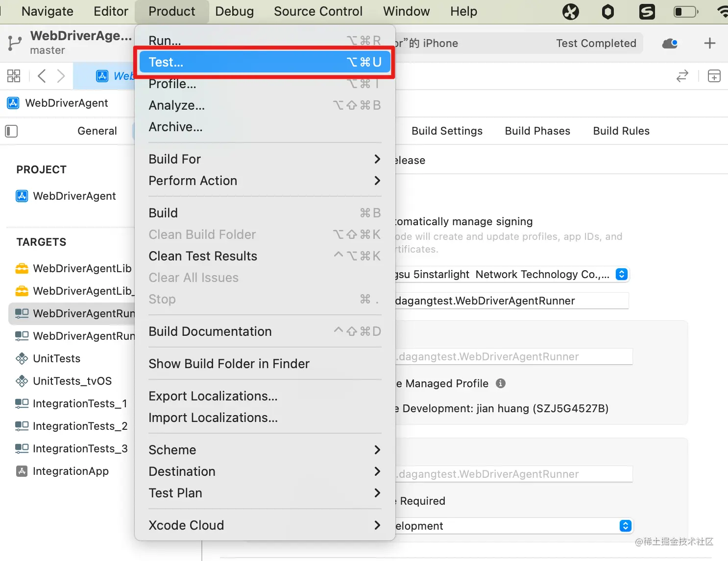Click the Test Completed status bar

point(596,43)
